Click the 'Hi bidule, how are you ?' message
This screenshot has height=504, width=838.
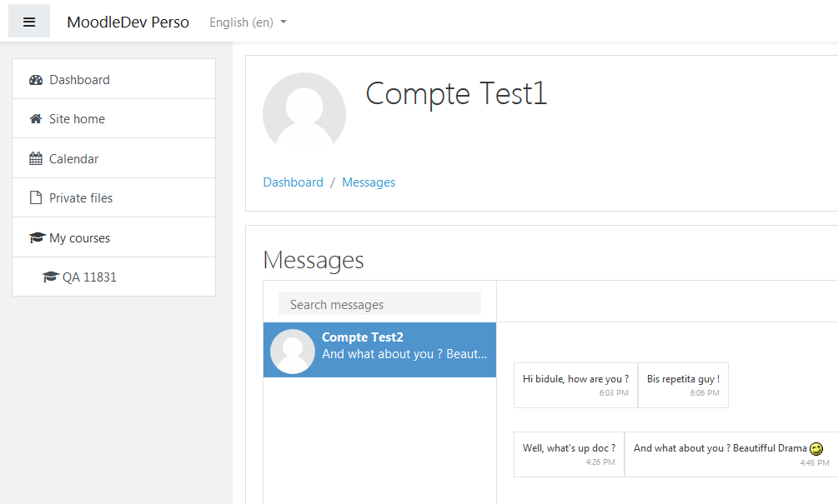point(575,385)
